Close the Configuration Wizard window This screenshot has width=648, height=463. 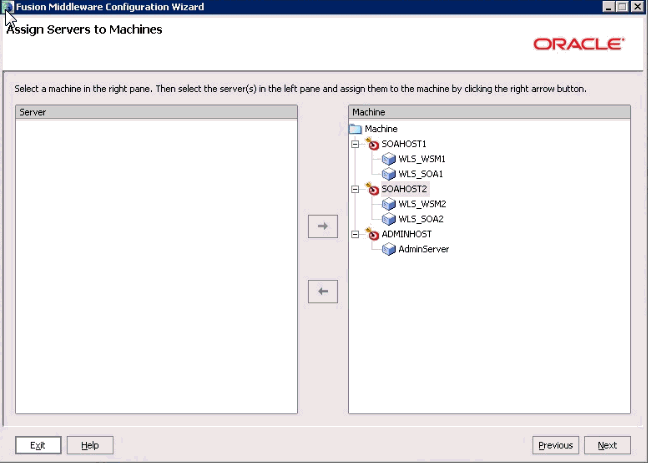click(638, 7)
